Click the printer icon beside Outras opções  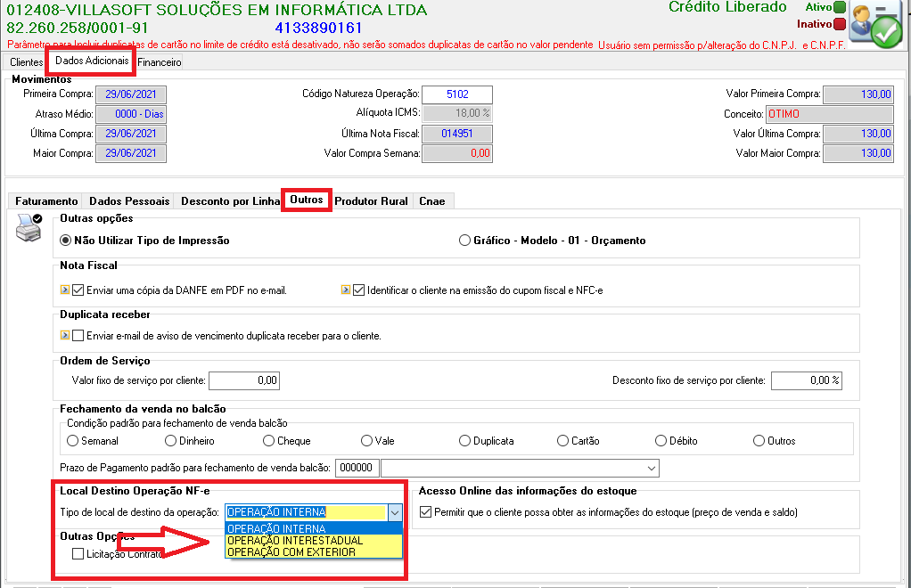[29, 227]
